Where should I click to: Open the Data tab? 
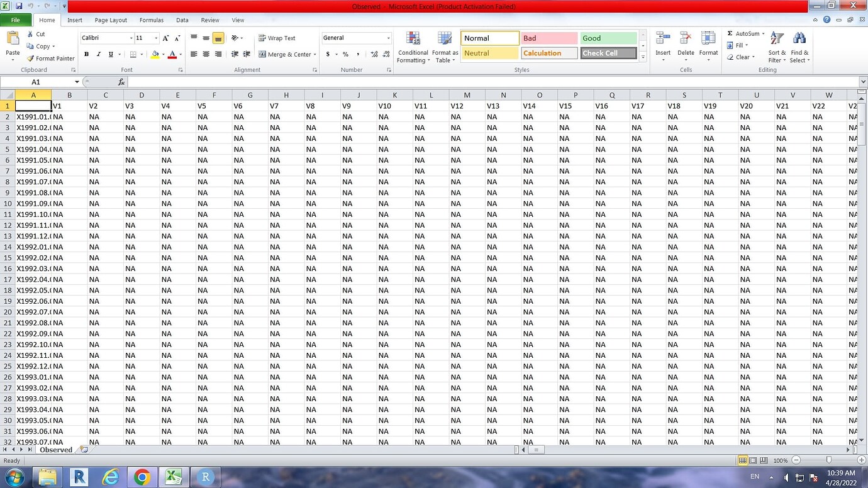pos(182,20)
